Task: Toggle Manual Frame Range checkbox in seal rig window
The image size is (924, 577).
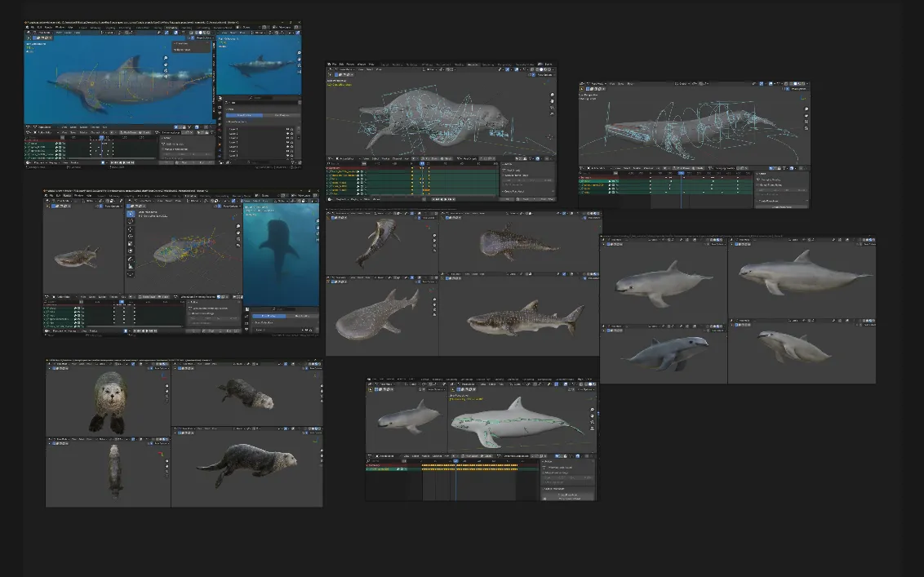Action: tap(504, 175)
